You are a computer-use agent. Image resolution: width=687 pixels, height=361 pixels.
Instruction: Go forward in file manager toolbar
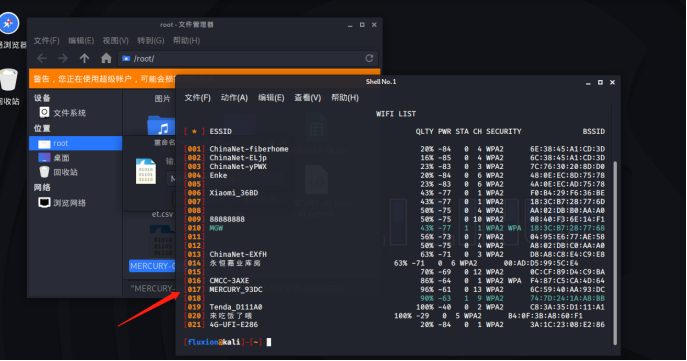click(x=63, y=58)
